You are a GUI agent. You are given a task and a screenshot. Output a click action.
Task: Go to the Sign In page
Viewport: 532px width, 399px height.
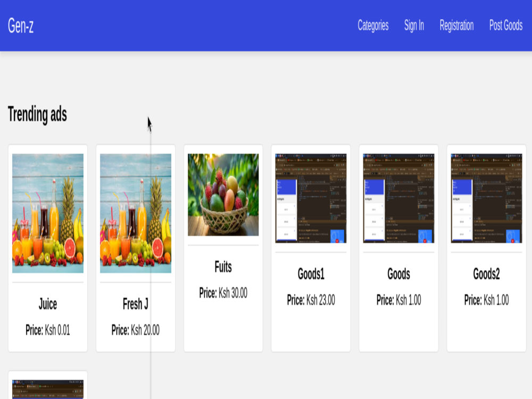[414, 26]
